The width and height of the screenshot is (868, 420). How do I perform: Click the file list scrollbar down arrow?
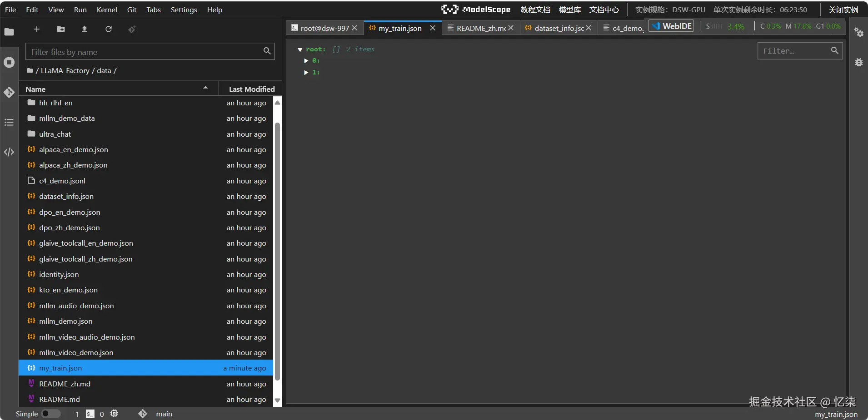(277, 401)
